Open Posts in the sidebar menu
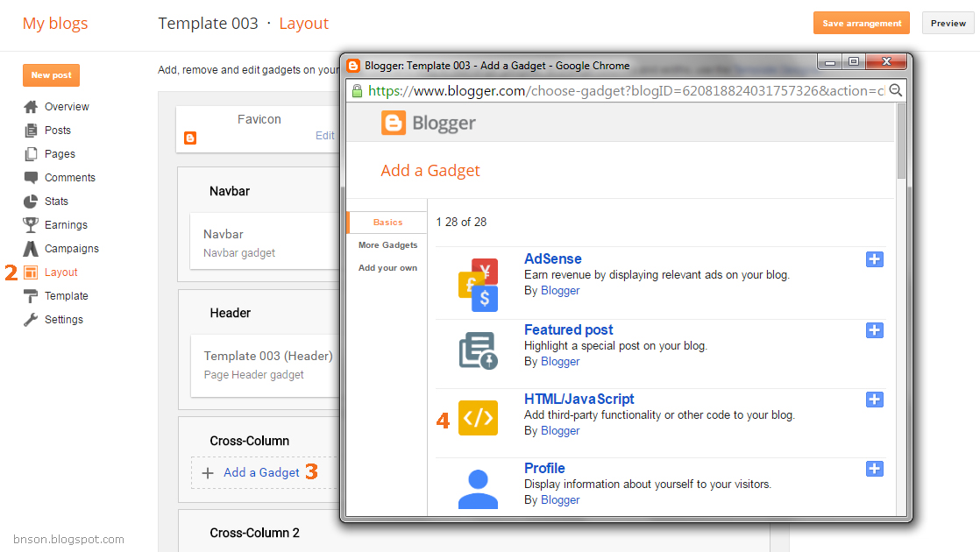This screenshot has height=552, width=980. click(58, 131)
